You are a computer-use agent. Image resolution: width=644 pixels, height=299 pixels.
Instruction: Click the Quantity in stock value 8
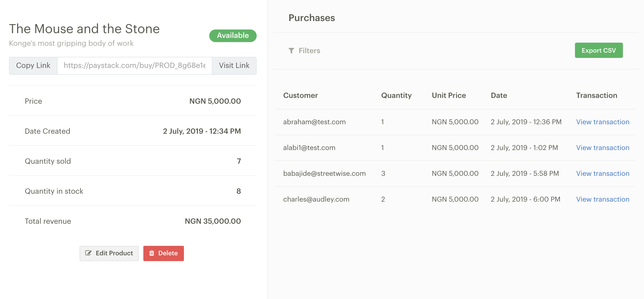click(238, 191)
